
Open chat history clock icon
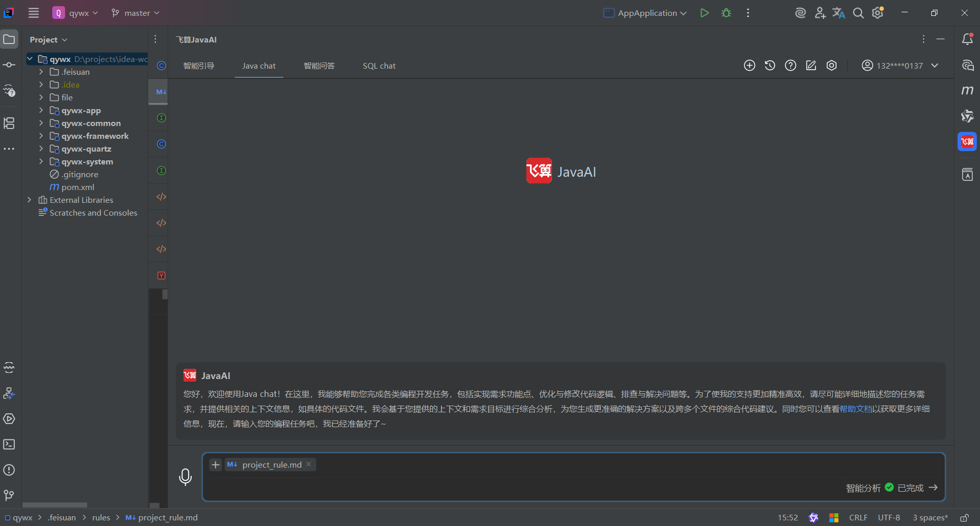coord(770,66)
